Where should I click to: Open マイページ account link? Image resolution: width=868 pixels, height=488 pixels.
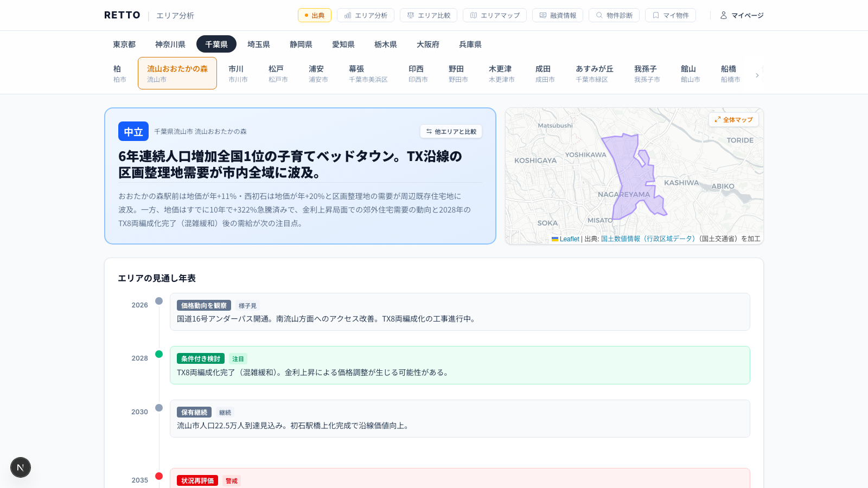pyautogui.click(x=742, y=15)
